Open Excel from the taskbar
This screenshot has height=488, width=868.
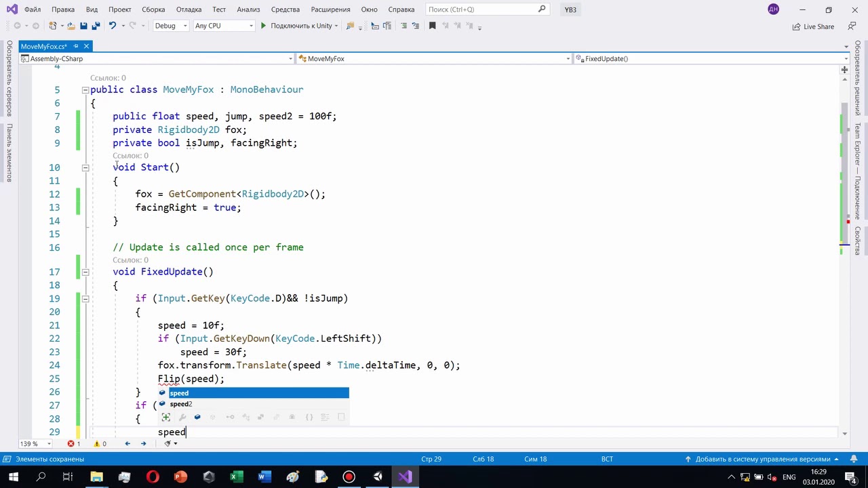coord(237,477)
